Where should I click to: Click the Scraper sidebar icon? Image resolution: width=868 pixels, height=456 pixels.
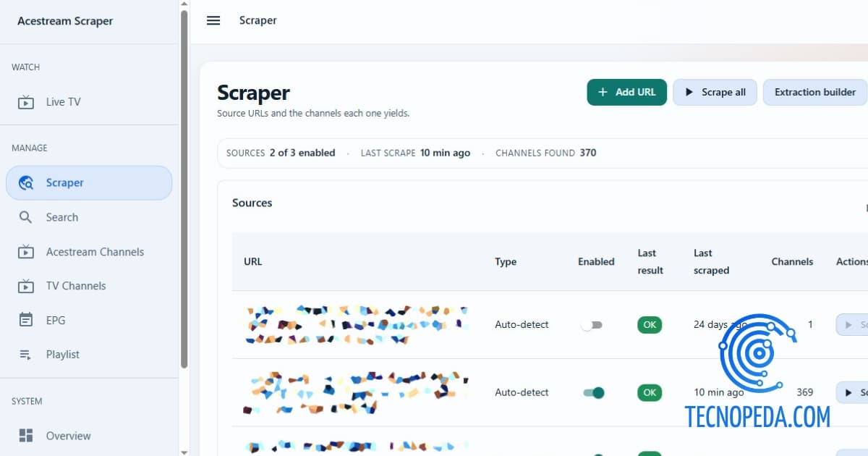(x=26, y=183)
